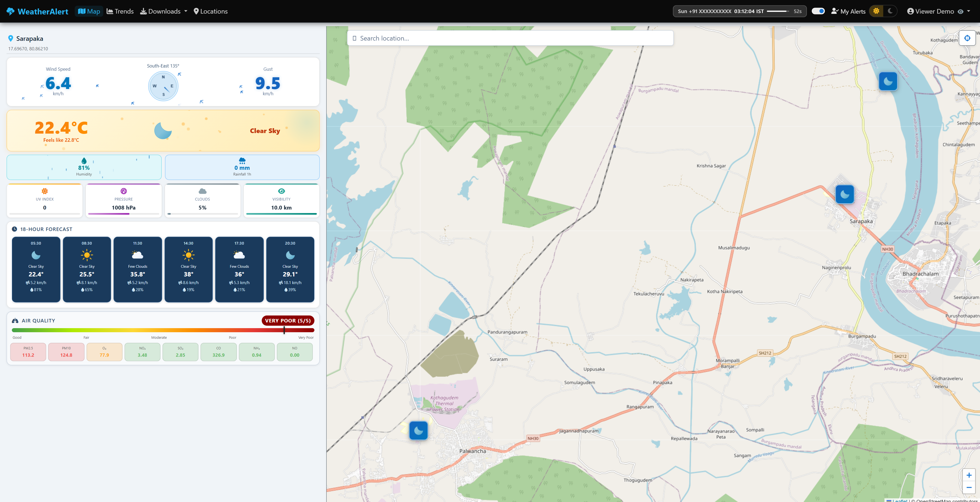Click the crosshair locate button on the map

967,38
